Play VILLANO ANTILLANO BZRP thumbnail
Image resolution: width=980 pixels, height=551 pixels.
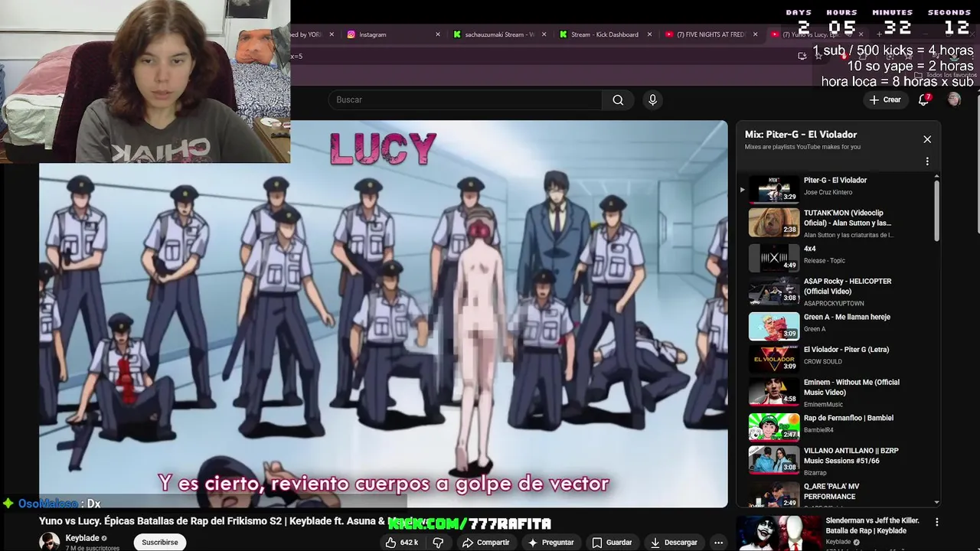pyautogui.click(x=774, y=461)
